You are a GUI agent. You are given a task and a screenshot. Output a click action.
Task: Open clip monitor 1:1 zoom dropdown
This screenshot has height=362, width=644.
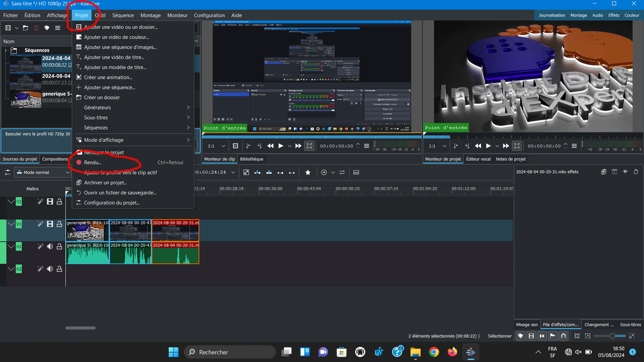pos(223,146)
